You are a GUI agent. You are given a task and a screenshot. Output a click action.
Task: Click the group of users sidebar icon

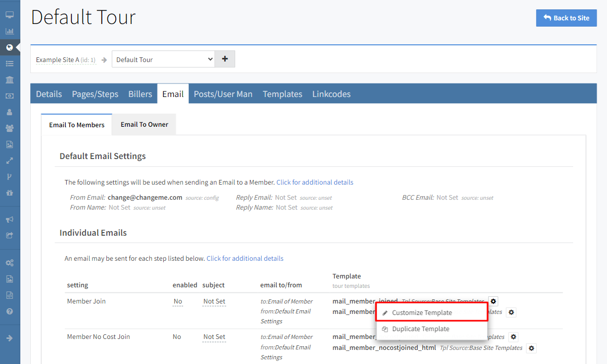[x=9, y=128]
